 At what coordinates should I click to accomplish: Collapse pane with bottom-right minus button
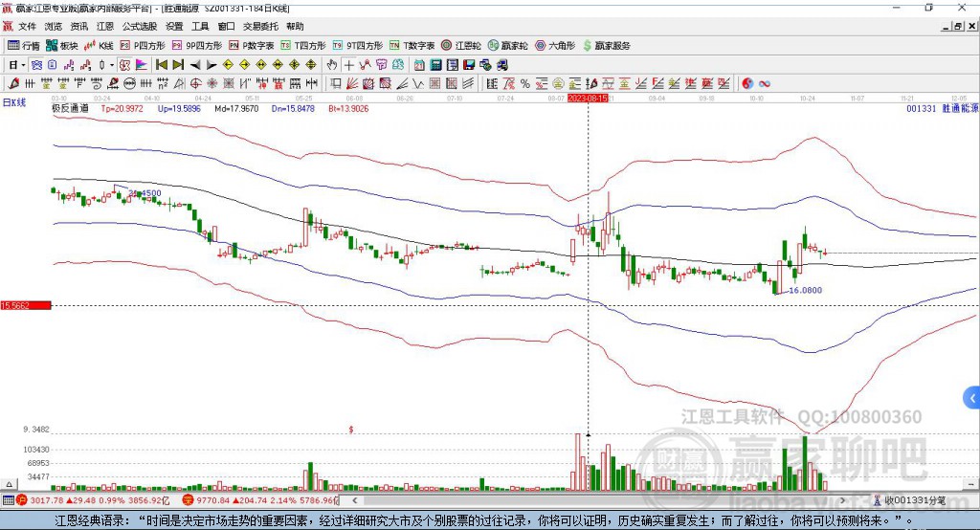coord(970,484)
